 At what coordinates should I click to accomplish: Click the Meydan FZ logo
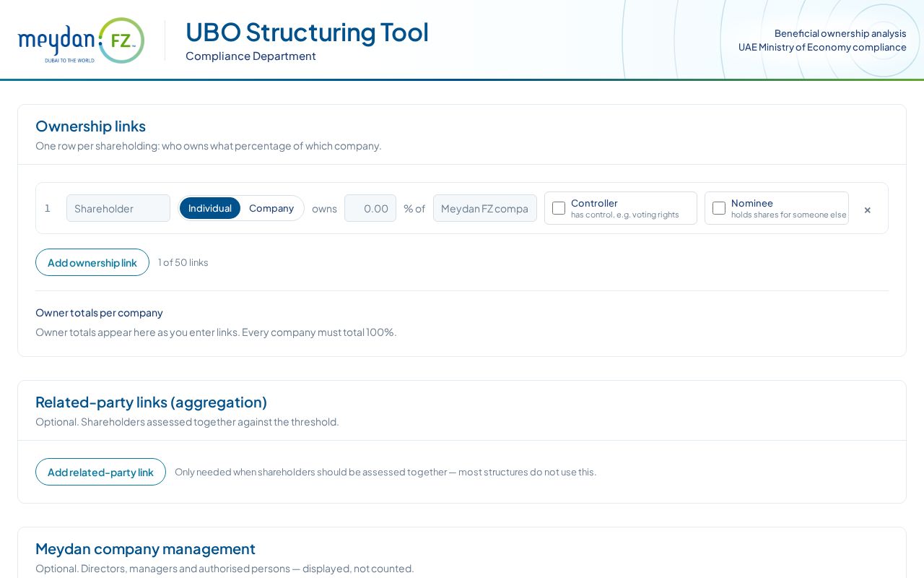coord(81,40)
